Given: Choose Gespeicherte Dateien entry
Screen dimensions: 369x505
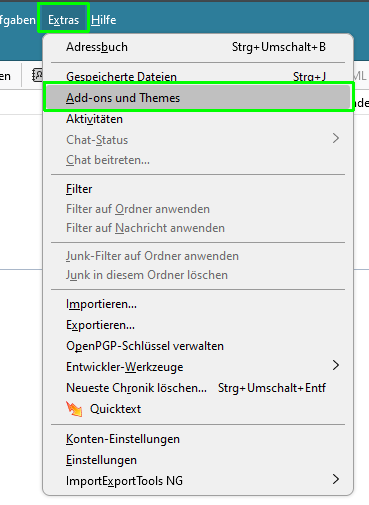Looking at the screenshot, I should [x=198, y=76].
